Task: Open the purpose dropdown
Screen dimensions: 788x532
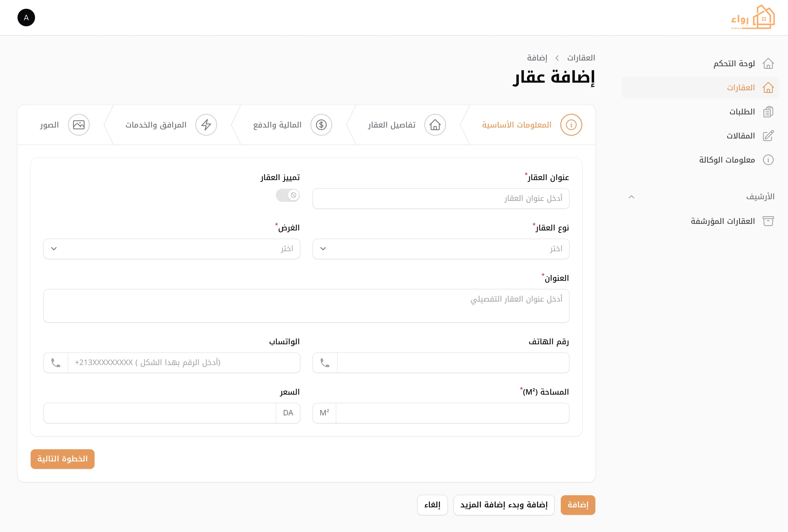Action: click(x=172, y=249)
